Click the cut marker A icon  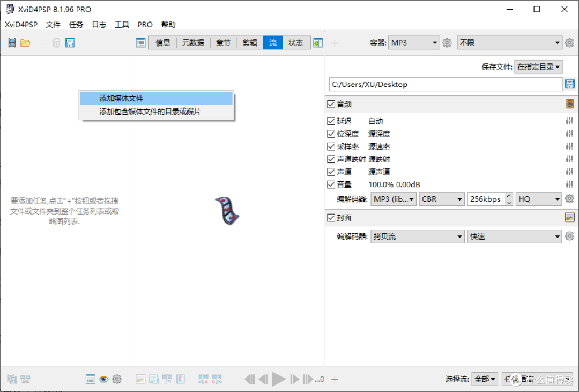203,379
